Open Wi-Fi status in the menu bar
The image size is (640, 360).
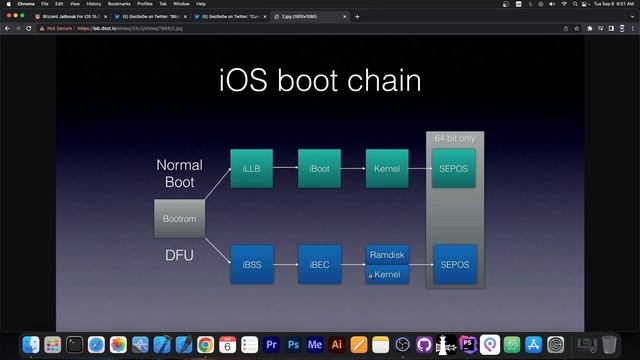[564, 4]
